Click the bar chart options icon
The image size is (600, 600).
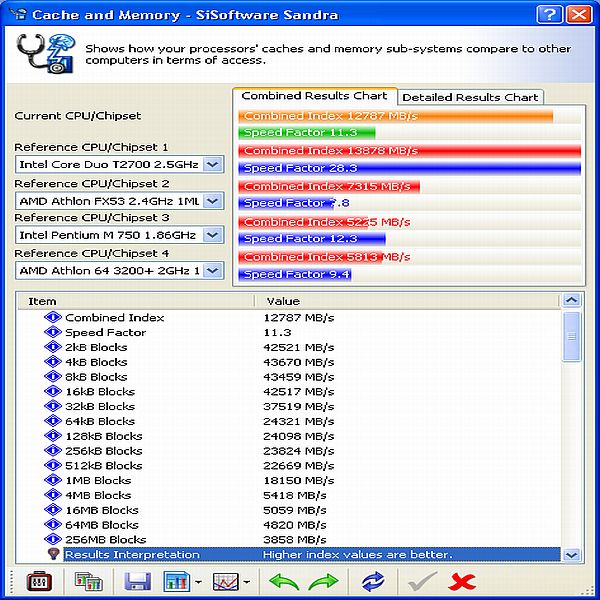176,582
